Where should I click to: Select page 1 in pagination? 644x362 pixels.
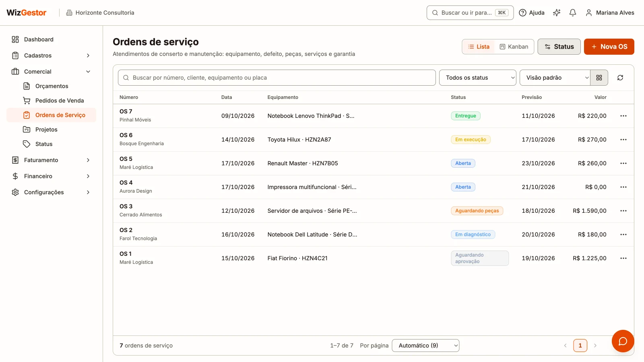(x=580, y=346)
